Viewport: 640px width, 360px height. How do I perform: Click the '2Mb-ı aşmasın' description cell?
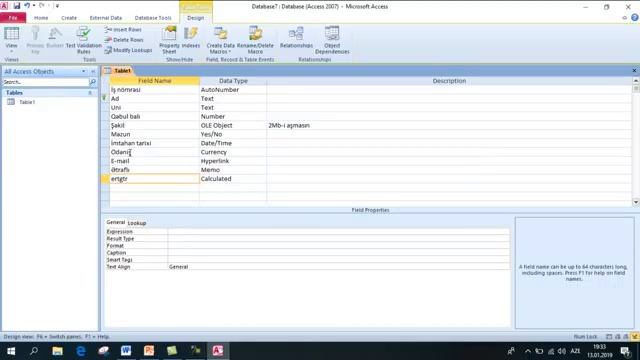(x=449, y=125)
